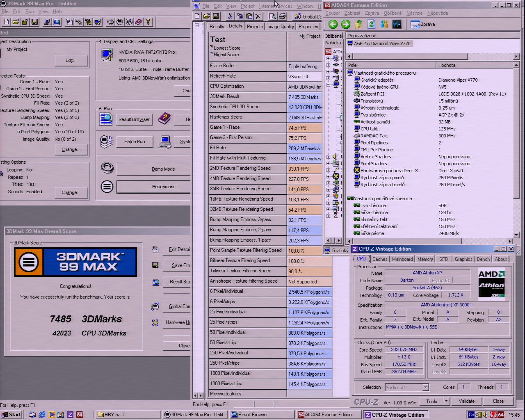Click the AIDA64 tray icon near the clock
Screen dimensions: 525x420
pyautogui.click(x=501, y=415)
